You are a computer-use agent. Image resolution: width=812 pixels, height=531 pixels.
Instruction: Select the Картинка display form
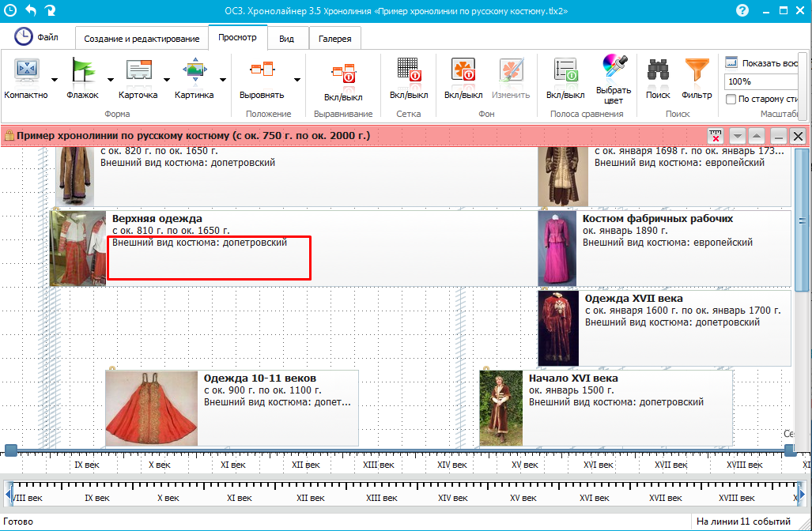(x=194, y=73)
